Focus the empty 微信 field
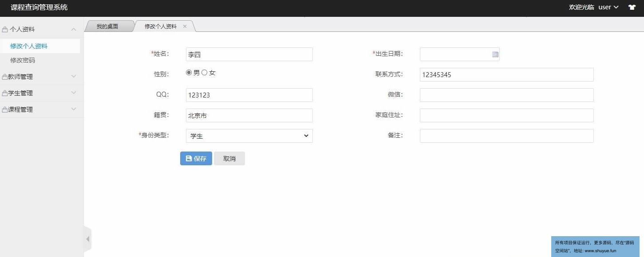Screen dimensions: 644x257 coord(507,95)
